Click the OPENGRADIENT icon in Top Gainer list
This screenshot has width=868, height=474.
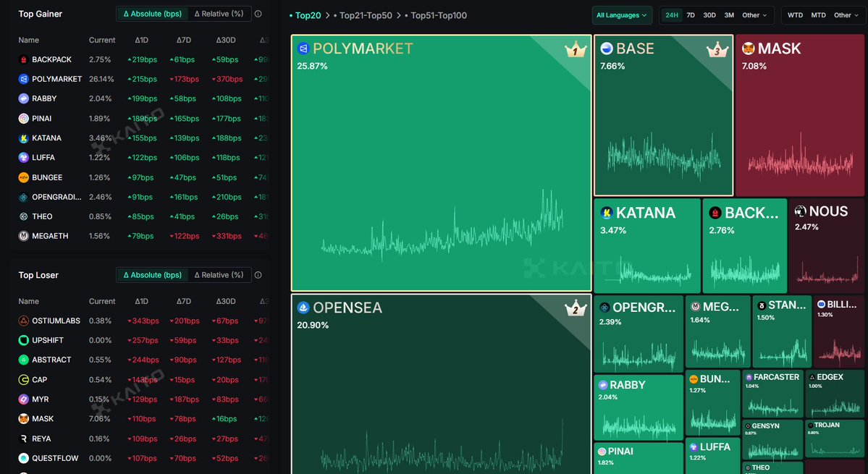pyautogui.click(x=23, y=197)
